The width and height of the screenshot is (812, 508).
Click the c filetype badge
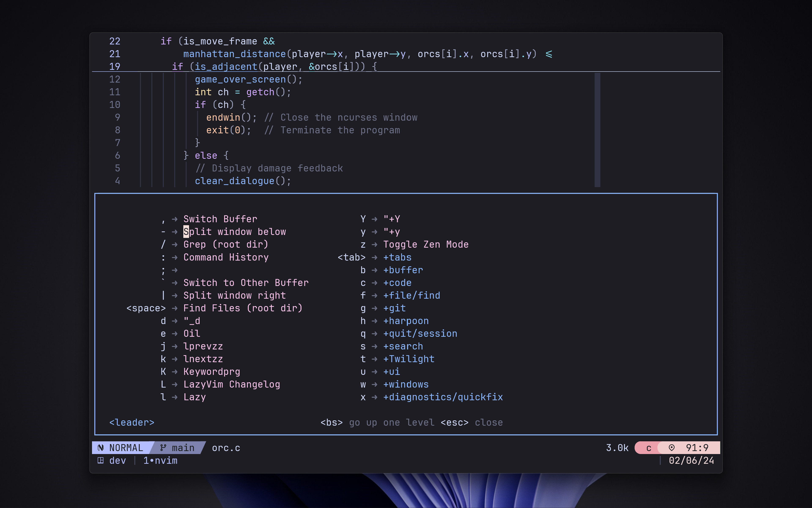(x=649, y=448)
